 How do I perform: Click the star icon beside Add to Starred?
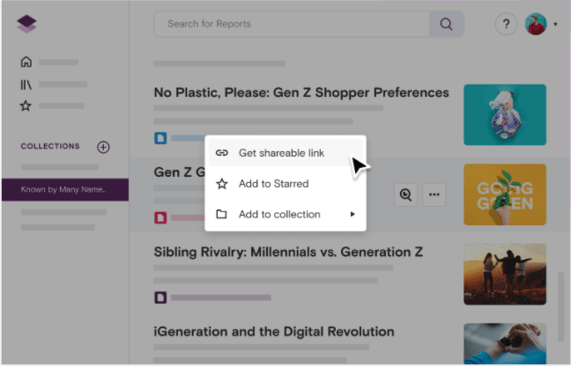point(222,184)
